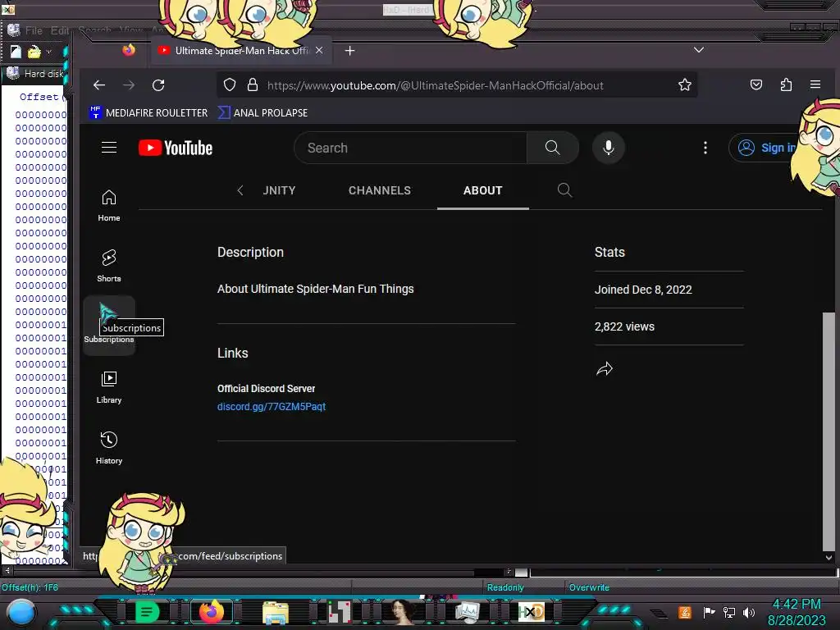Click the Description heading text
This screenshot has height=630, width=840.
pos(251,253)
